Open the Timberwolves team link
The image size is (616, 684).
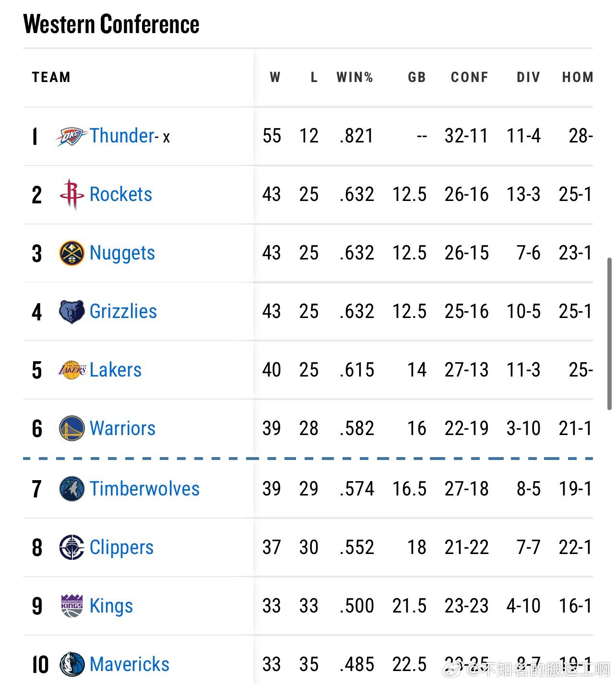point(144,489)
